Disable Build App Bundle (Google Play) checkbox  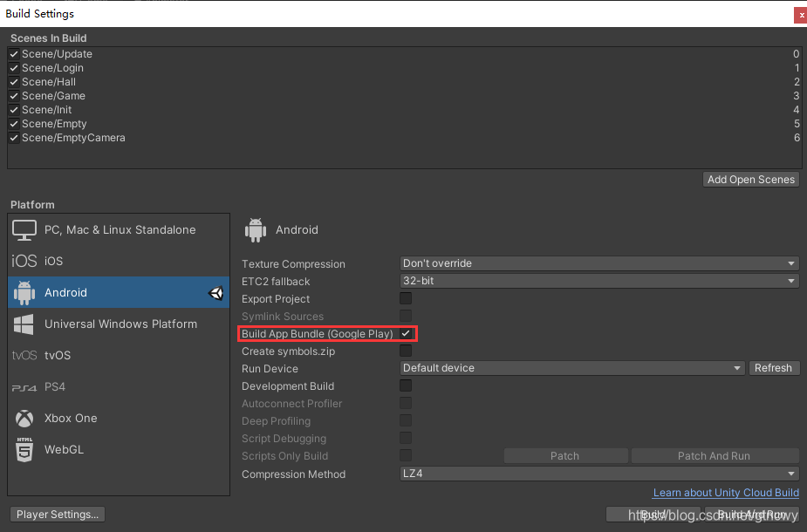click(x=406, y=333)
